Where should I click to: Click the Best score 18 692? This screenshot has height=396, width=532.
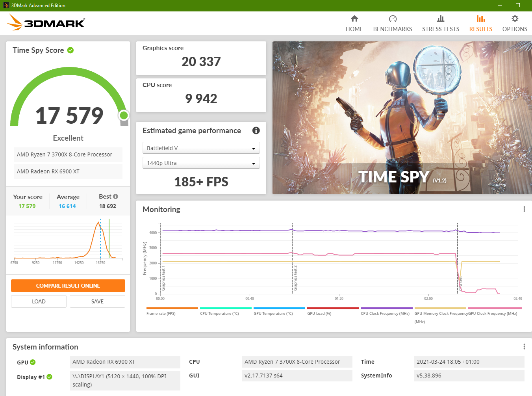108,206
